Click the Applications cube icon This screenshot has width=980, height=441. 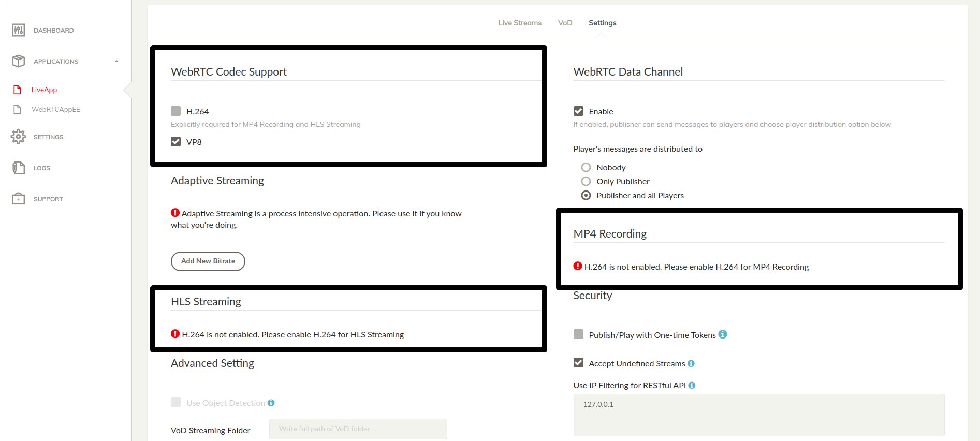point(18,61)
